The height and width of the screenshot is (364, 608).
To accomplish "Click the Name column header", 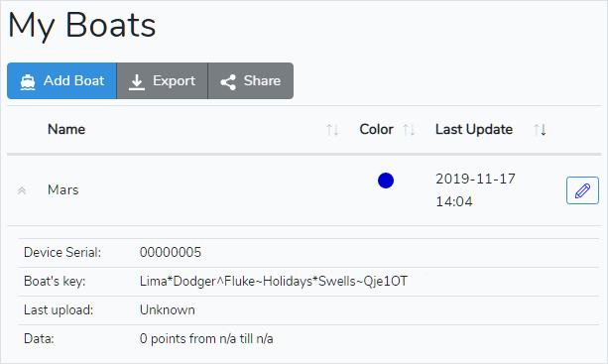I will click(66, 129).
